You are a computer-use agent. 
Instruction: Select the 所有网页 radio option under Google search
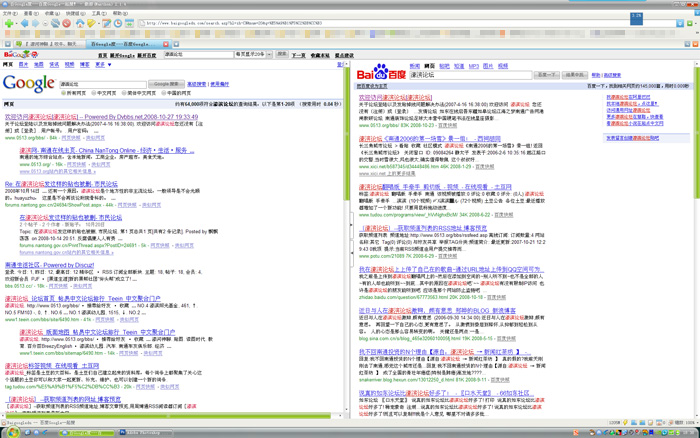click(66, 93)
